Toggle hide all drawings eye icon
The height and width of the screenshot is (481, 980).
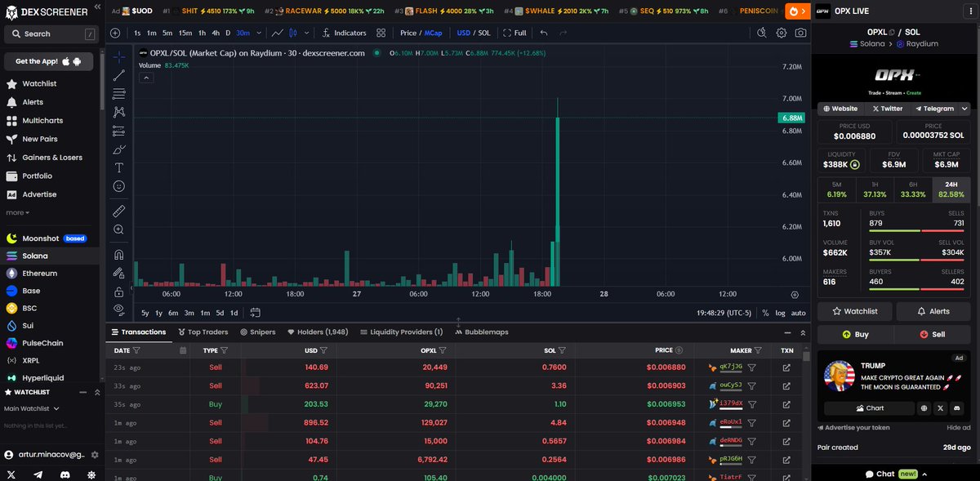119,310
